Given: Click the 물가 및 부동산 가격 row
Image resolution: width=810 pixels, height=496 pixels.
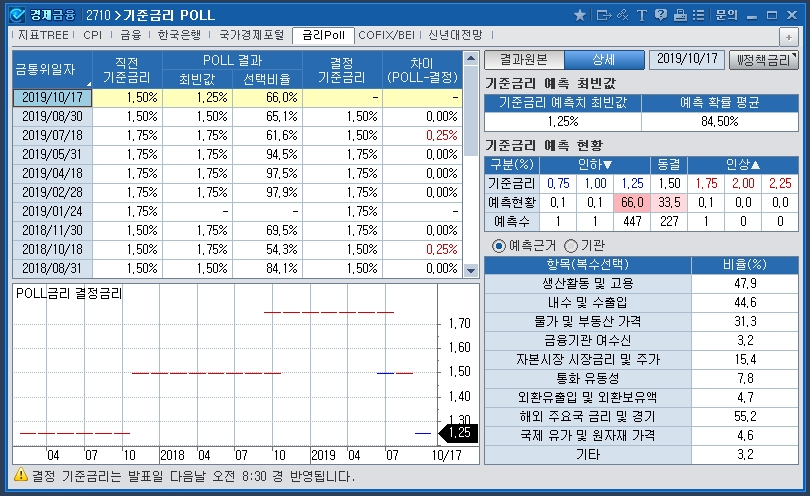Looking at the screenshot, I should coord(642,322).
